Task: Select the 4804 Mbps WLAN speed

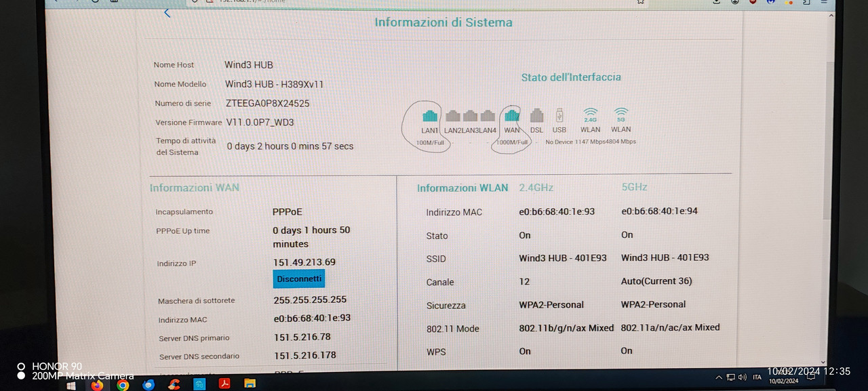Action: click(620, 142)
